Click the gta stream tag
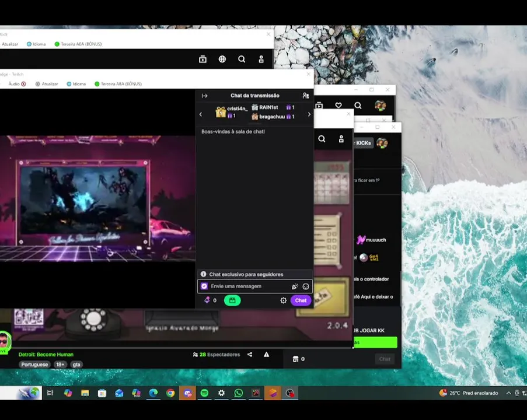 click(x=76, y=365)
